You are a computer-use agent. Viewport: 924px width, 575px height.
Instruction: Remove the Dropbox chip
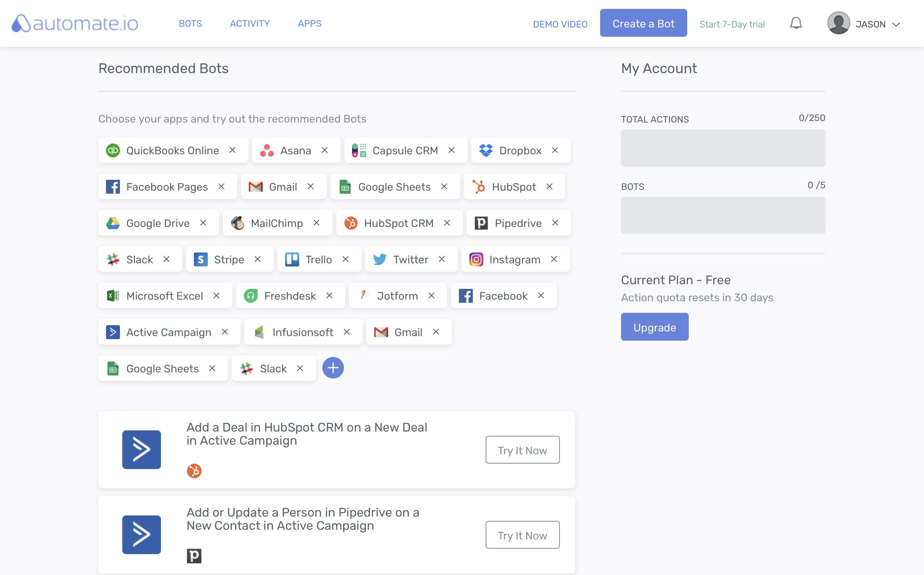click(x=555, y=150)
